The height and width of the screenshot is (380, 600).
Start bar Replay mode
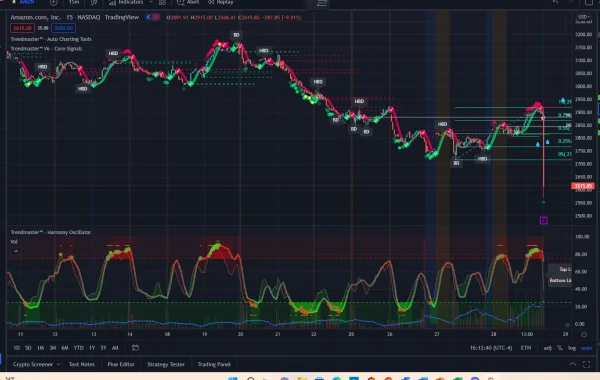point(221,2)
